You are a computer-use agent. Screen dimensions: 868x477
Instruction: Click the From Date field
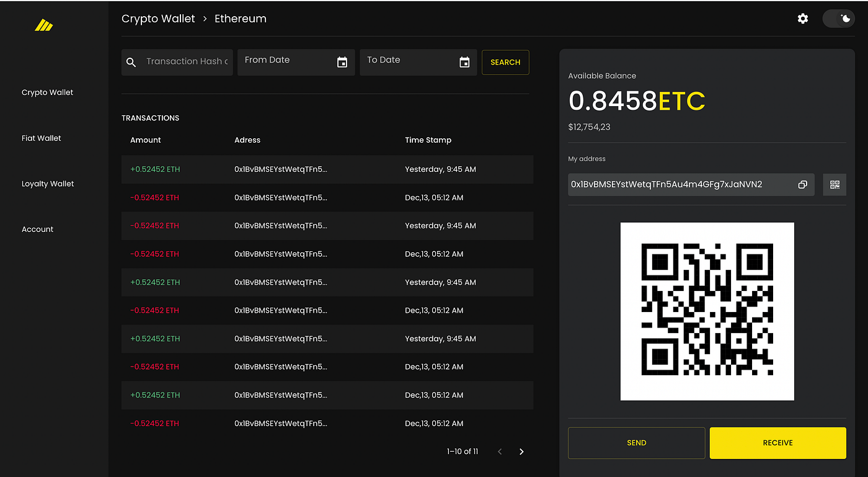296,62
